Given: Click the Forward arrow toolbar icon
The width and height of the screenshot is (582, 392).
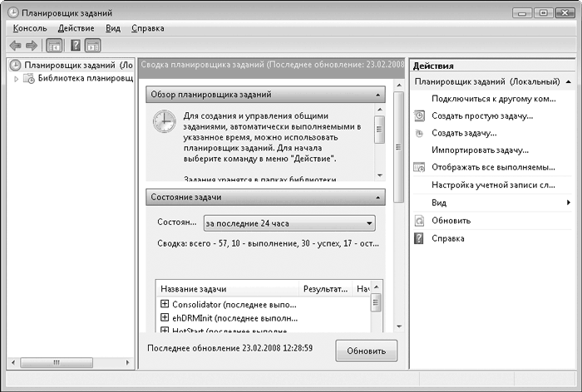Looking at the screenshot, I should tap(31, 45).
